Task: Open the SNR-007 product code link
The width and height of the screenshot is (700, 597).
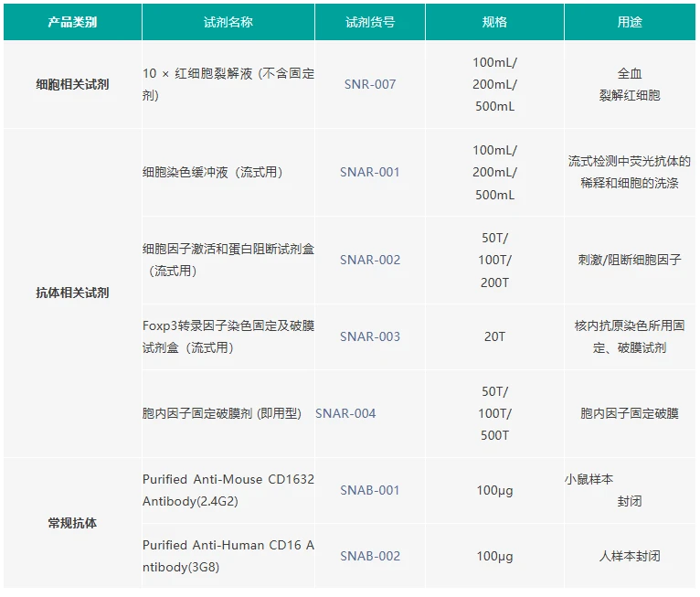Action: [370, 84]
